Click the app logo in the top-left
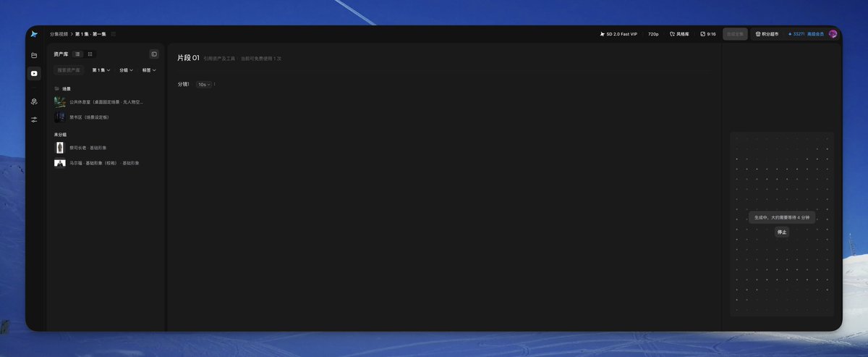 point(34,34)
